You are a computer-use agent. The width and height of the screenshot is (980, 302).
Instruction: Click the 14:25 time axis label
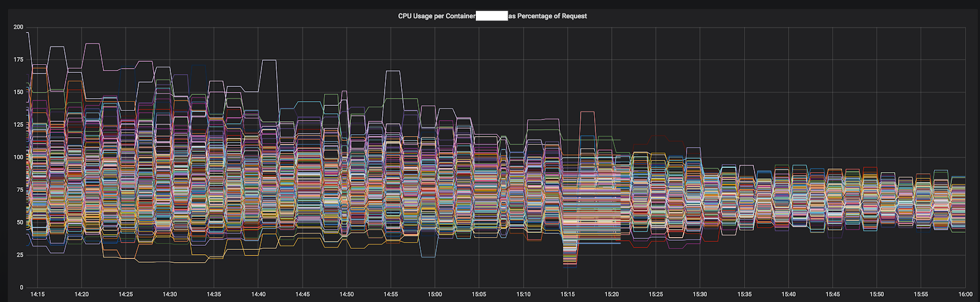point(126,295)
